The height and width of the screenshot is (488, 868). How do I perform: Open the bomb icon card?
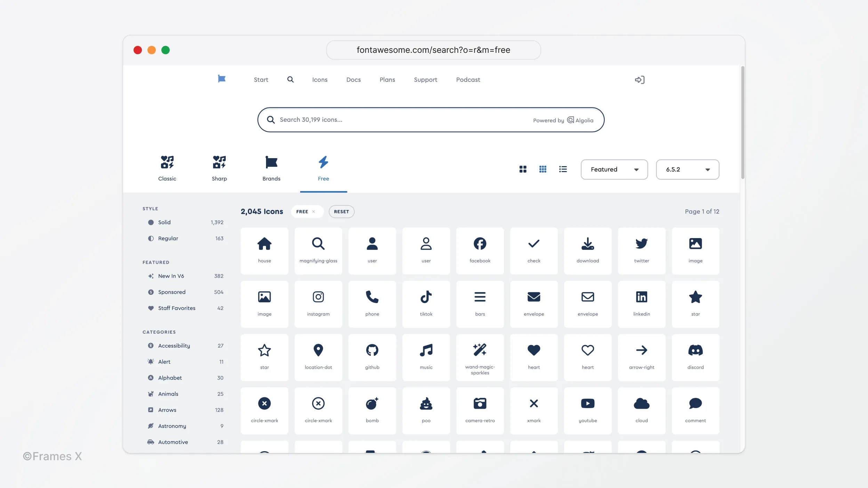[372, 410]
